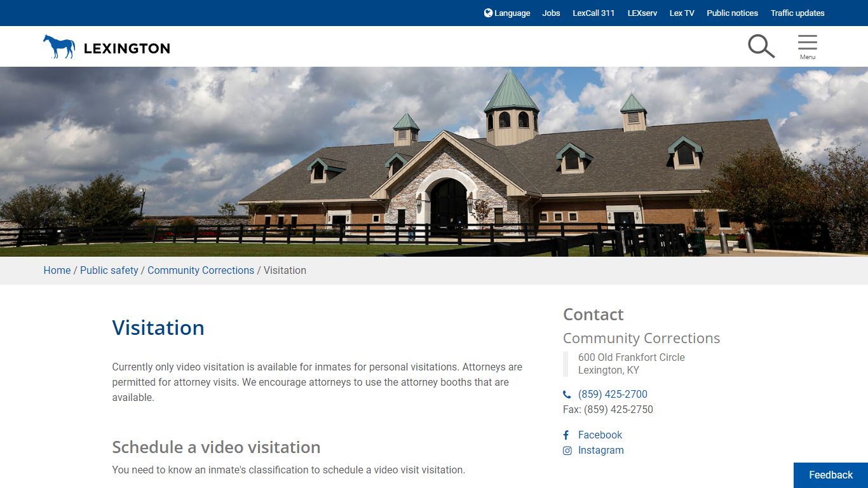Viewport: 868px width, 488px height.
Task: Open Lex TV link
Action: 682,13
